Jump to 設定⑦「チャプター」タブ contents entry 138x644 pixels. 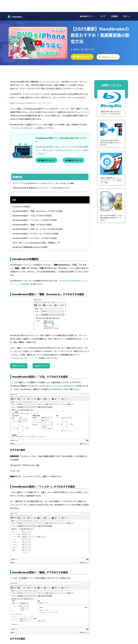(x=35, y=238)
